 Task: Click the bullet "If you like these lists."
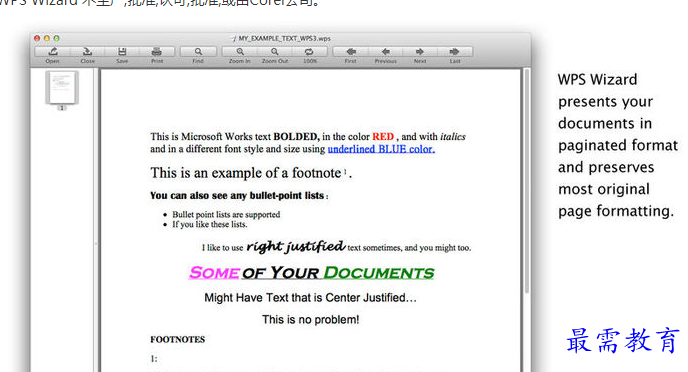pyautogui.click(x=210, y=224)
